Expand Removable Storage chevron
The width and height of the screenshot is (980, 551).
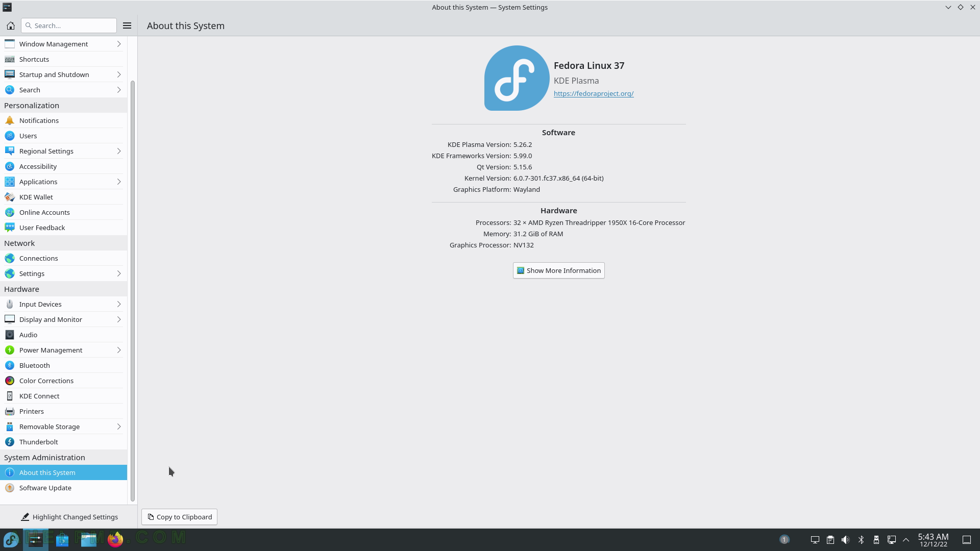[119, 427]
